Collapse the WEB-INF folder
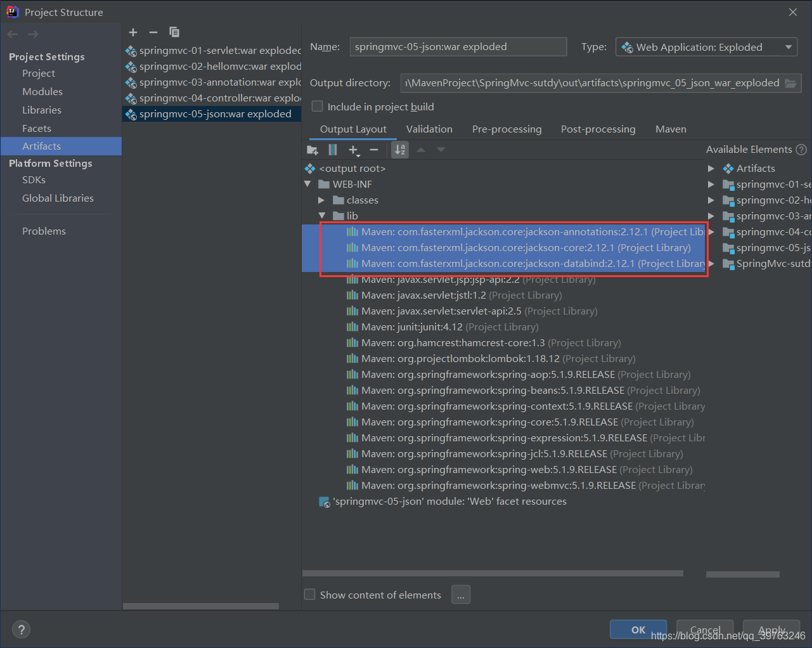Screen dimensions: 812x648 308,185
